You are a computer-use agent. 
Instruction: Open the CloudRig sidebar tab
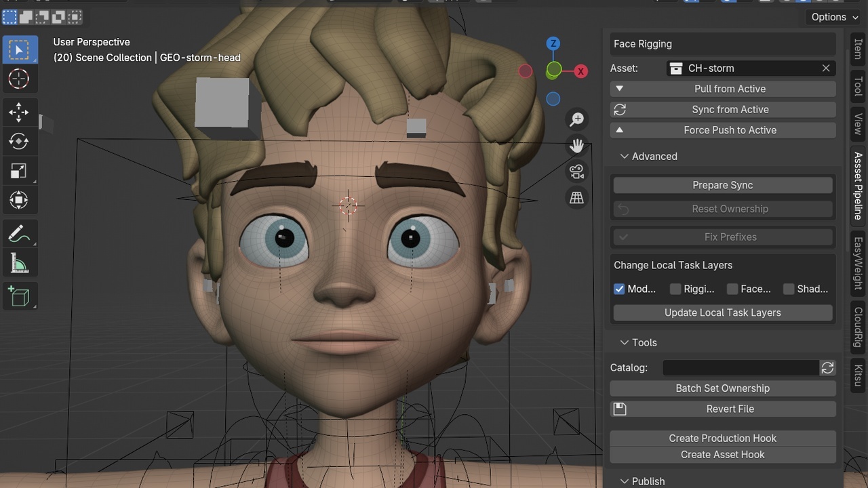point(858,328)
